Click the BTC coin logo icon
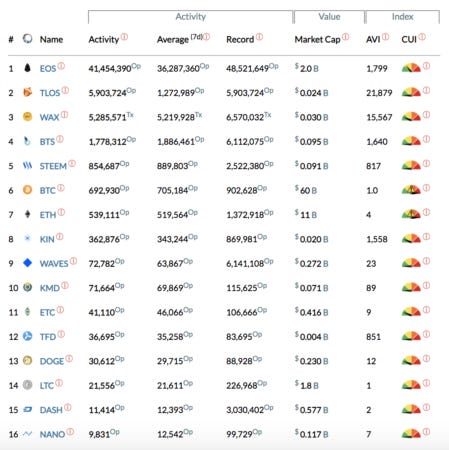This screenshot has width=449, height=450. (x=27, y=190)
